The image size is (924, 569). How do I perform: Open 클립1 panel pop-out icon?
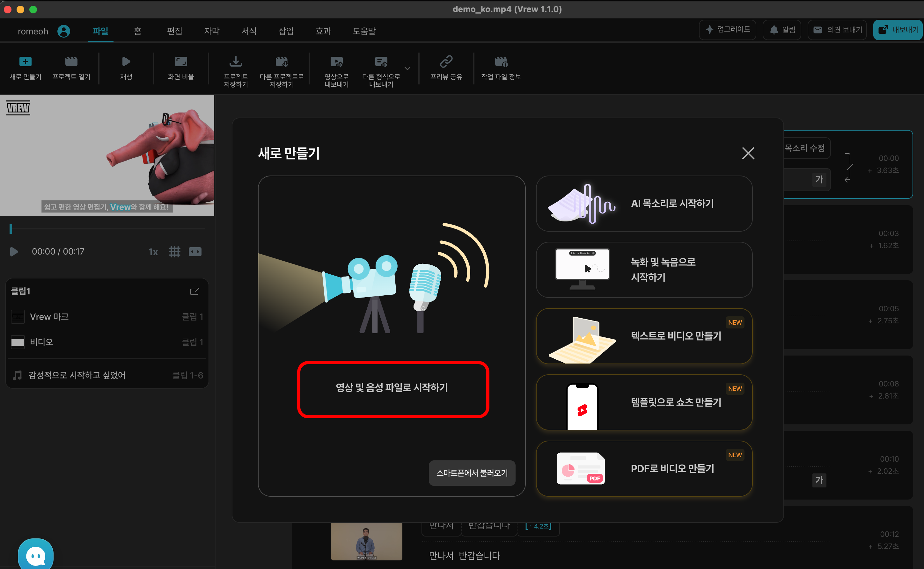pyautogui.click(x=194, y=292)
